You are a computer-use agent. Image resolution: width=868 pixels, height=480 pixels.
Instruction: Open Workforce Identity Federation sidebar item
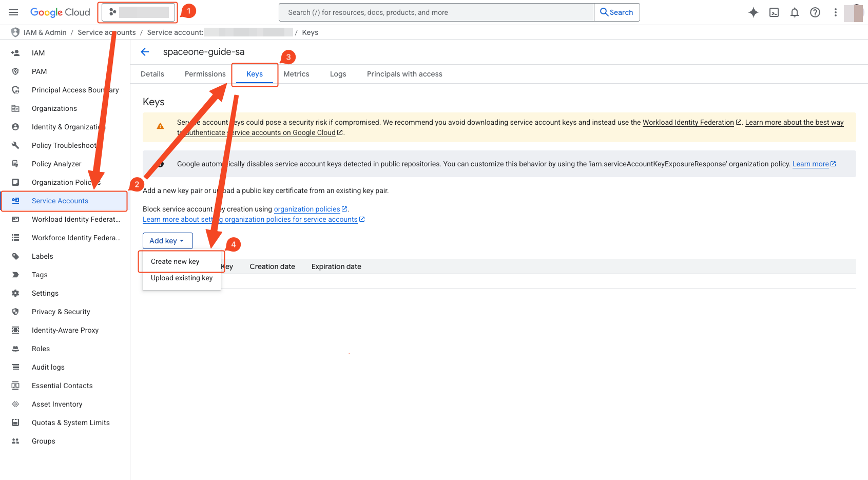pyautogui.click(x=65, y=238)
